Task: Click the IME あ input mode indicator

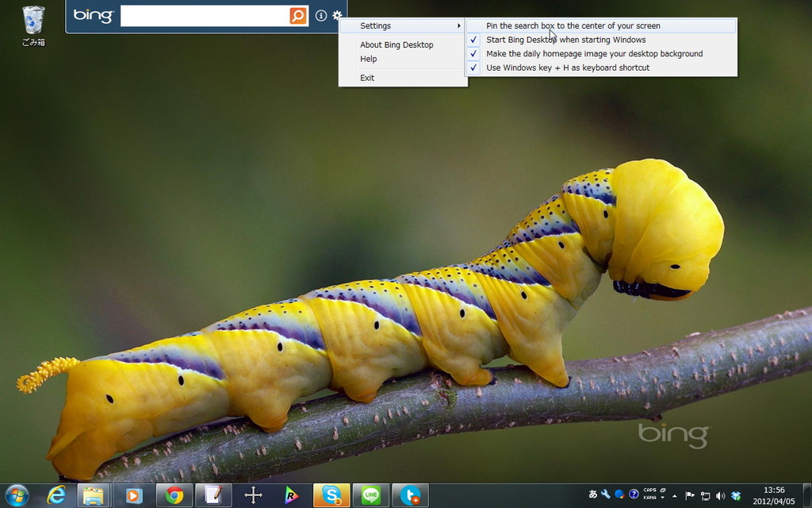Action: point(593,494)
